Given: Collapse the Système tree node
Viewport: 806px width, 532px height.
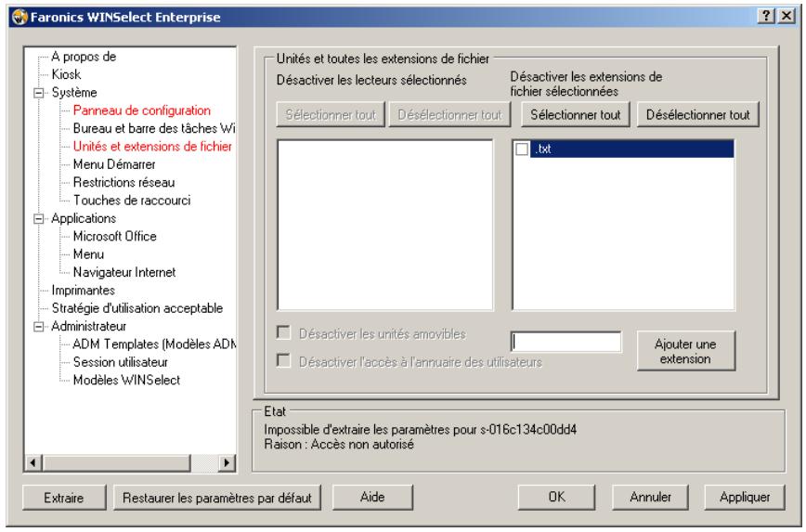Looking at the screenshot, I should [39, 93].
